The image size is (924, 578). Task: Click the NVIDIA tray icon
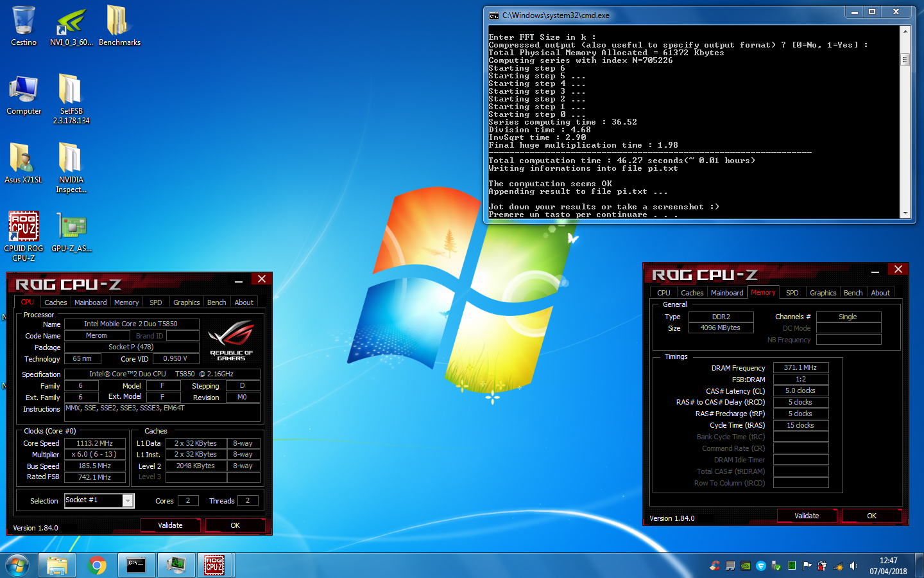point(746,566)
